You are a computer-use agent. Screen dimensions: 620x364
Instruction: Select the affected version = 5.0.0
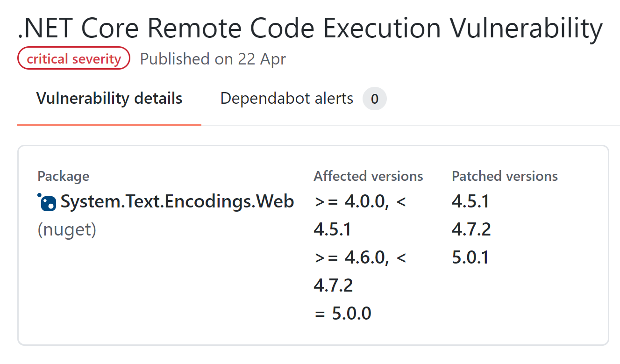pos(343,313)
